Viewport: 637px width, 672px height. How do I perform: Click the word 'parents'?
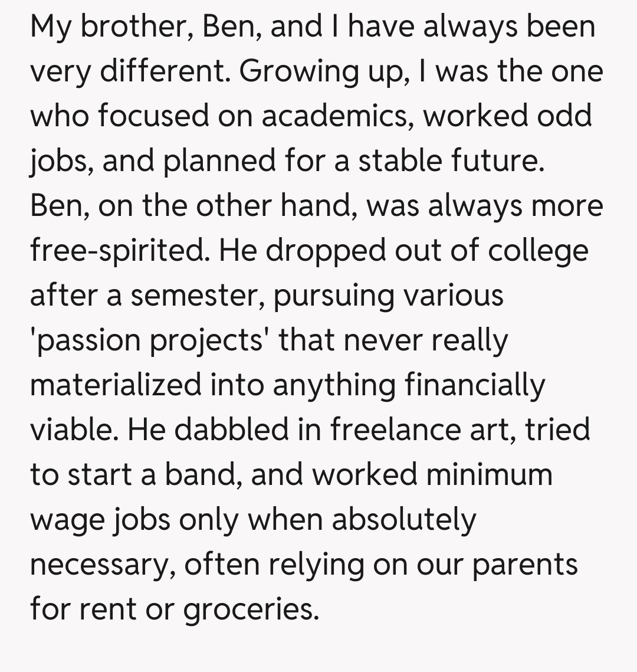[x=526, y=565]
